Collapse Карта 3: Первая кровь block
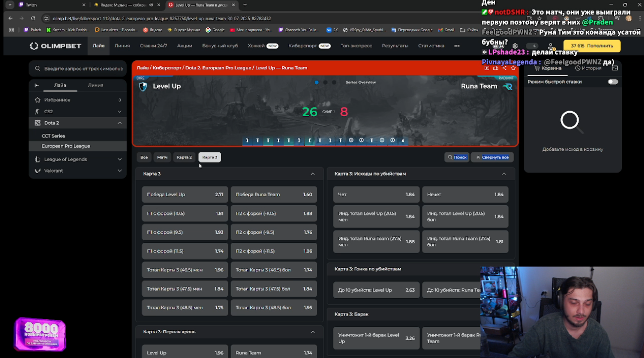 pyautogui.click(x=313, y=332)
